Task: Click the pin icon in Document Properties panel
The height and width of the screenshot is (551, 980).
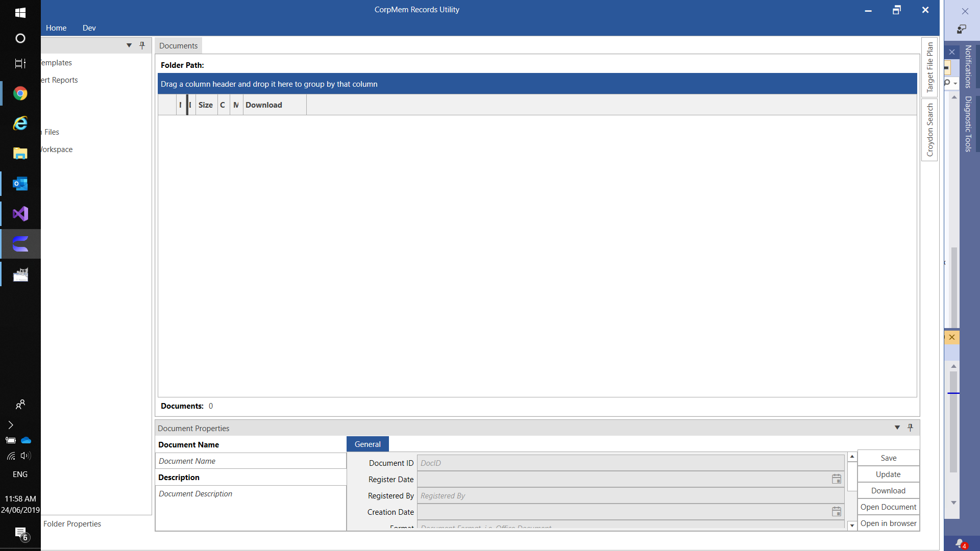Action: pos(910,428)
